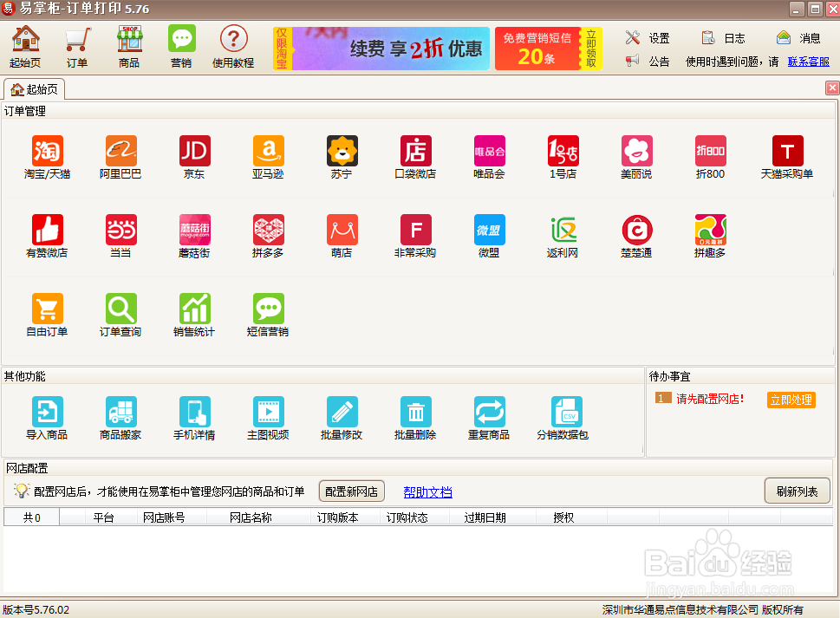Click the 刷新列表 refresh button

pyautogui.click(x=798, y=491)
